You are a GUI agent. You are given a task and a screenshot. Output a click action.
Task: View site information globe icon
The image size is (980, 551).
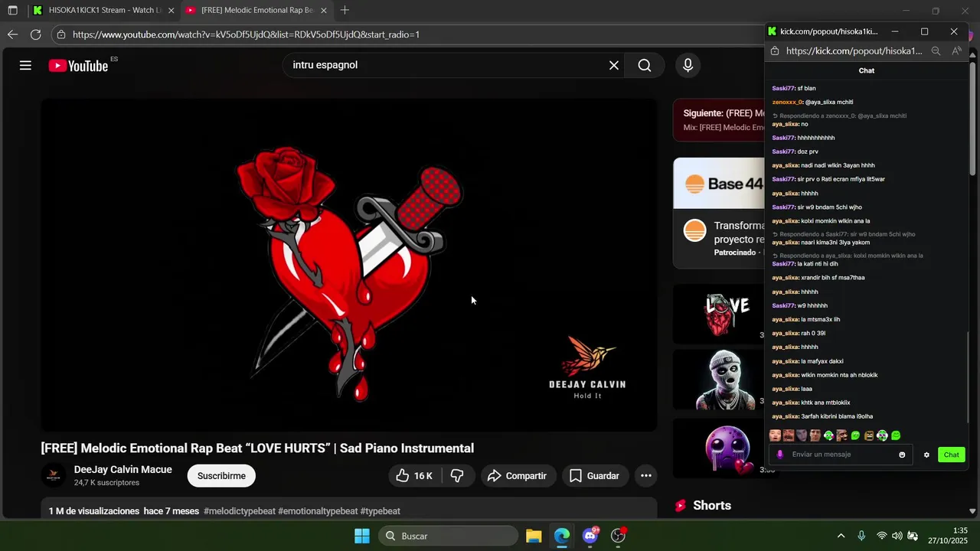tap(61, 34)
